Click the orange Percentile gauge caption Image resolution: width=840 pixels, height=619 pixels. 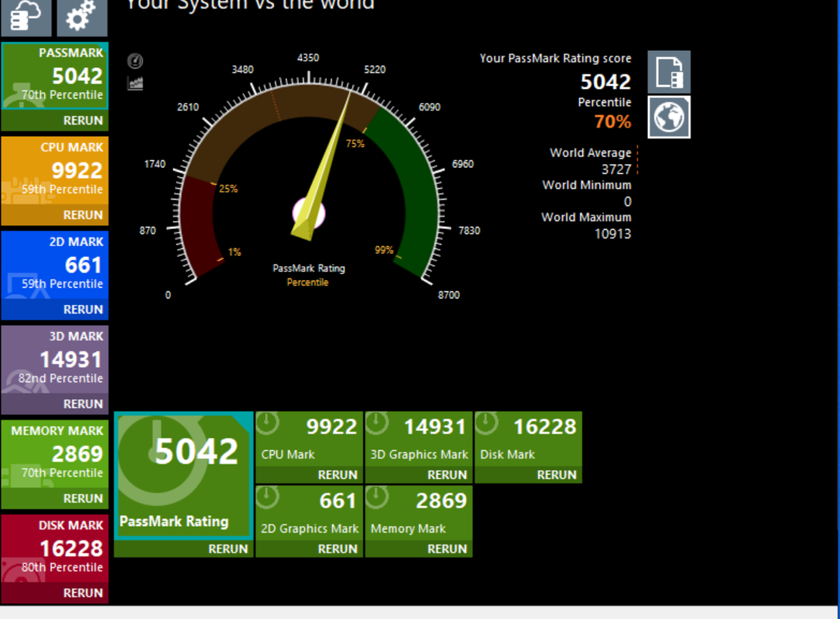[307, 282]
